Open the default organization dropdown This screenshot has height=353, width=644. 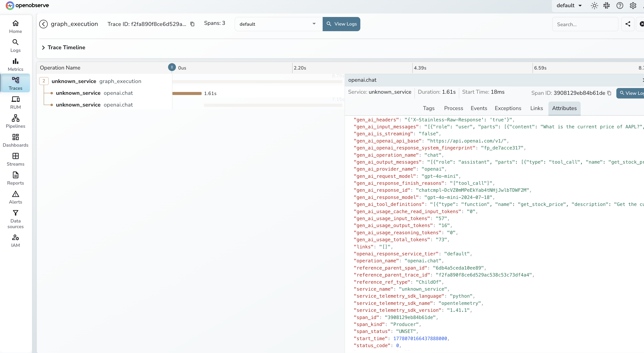[569, 5]
